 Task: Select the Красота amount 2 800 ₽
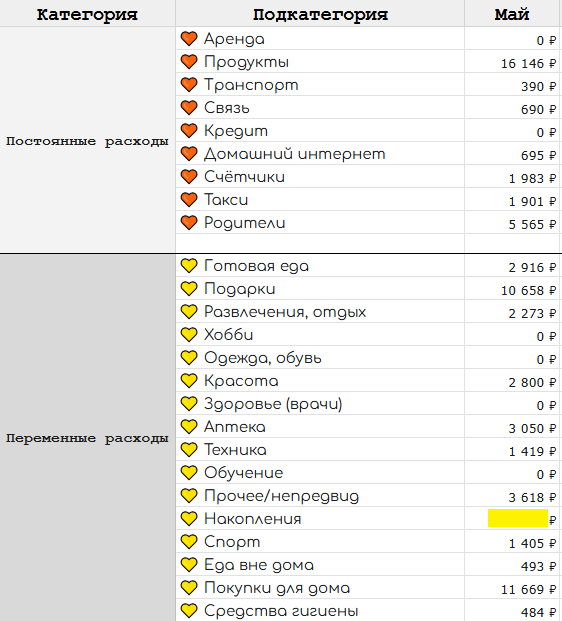pos(532,382)
